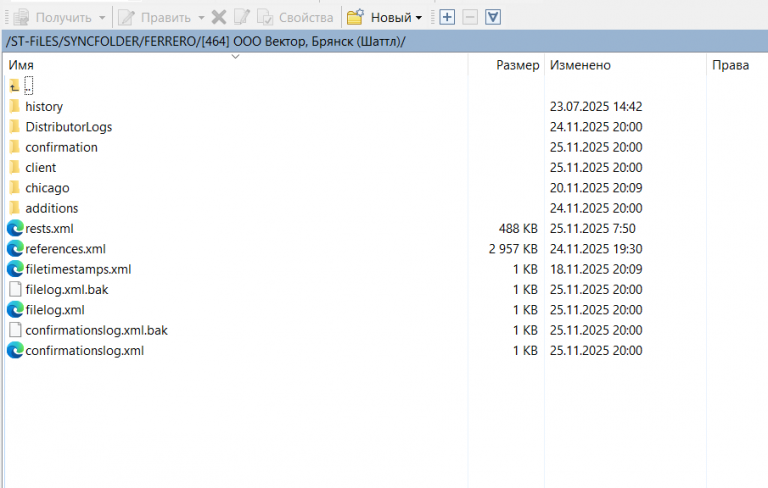Click the date 20.11.2025 20:09
768x488 pixels.
click(x=596, y=188)
